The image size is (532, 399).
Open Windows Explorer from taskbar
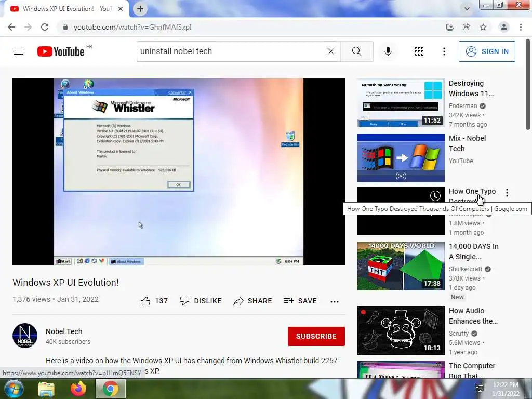pyautogui.click(x=46, y=389)
